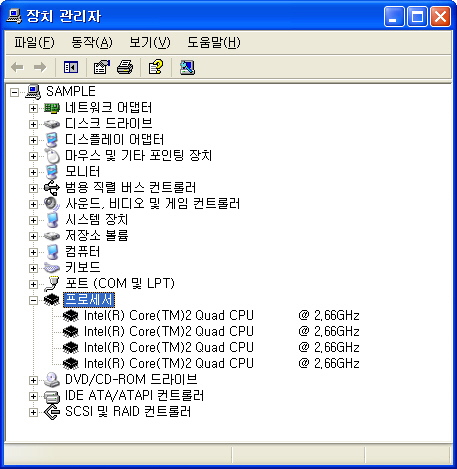This screenshot has width=457, height=469.
Task: Click the Forward arrow in toolbar
Action: coord(40,68)
